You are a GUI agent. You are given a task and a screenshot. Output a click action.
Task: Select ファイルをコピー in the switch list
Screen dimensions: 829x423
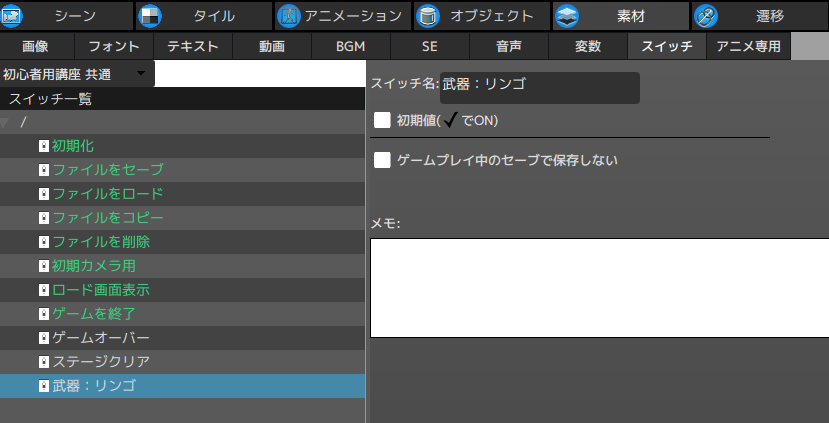tap(182, 218)
